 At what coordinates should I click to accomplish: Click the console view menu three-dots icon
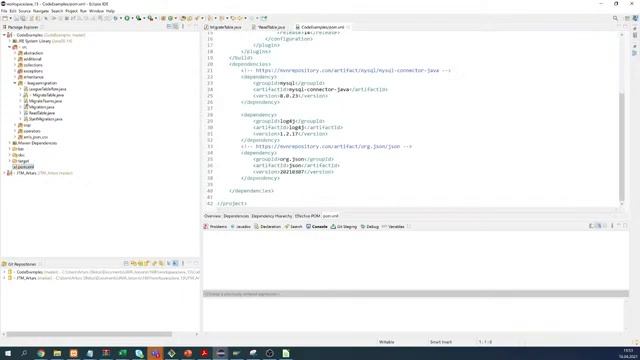pyautogui.click(x=612, y=226)
